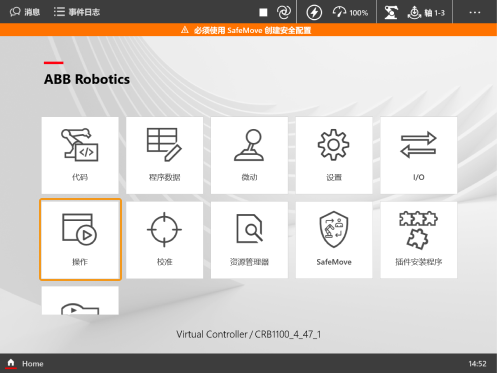Open the 设置 (Settings) gear tile
497x373 pixels.
click(334, 155)
